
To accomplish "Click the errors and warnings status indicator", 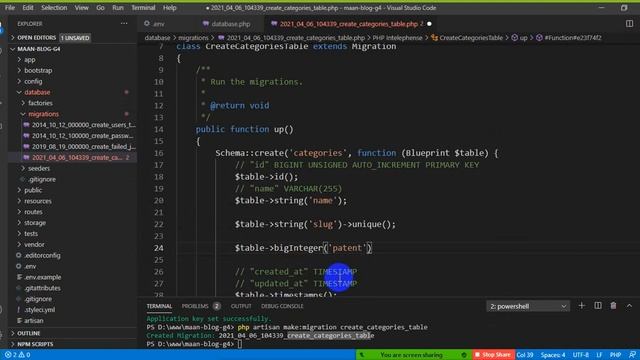I will click(18, 355).
